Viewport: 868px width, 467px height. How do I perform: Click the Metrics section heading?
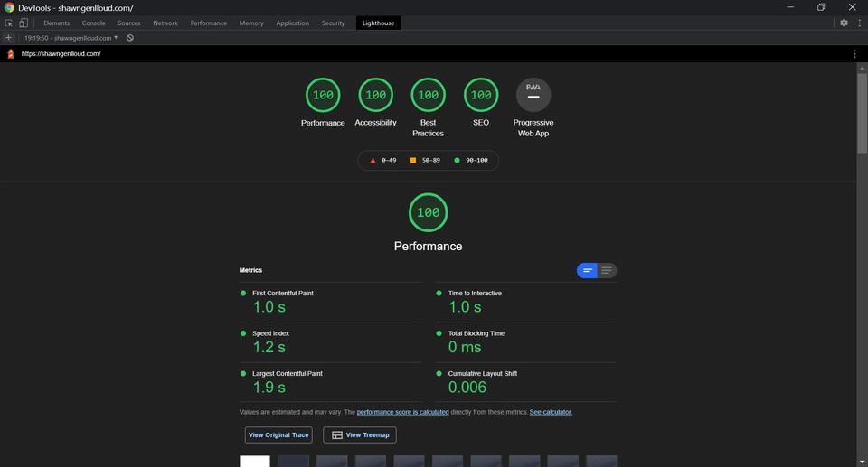tap(250, 270)
